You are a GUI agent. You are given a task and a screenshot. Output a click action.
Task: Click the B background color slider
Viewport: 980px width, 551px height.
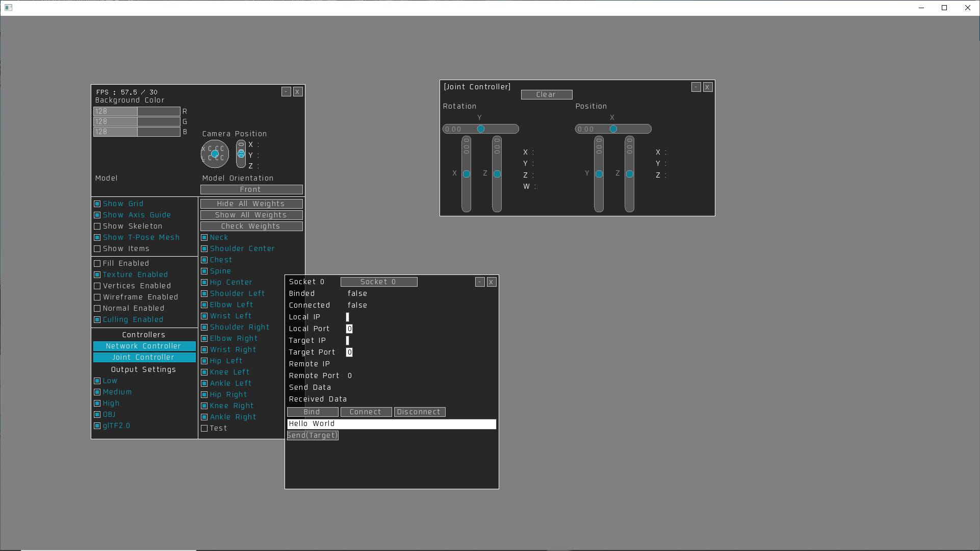coord(137,132)
